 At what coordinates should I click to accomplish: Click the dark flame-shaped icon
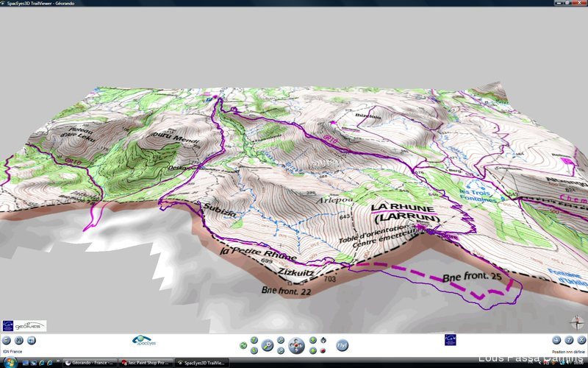323,340
